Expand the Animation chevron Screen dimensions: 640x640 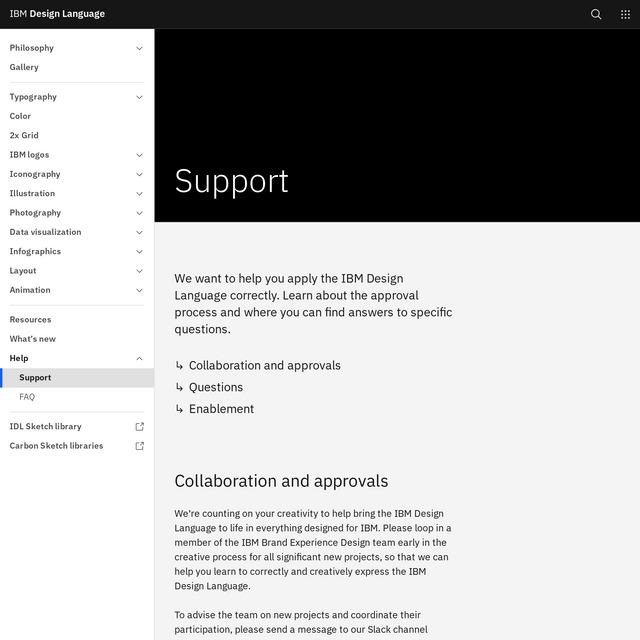[139, 290]
